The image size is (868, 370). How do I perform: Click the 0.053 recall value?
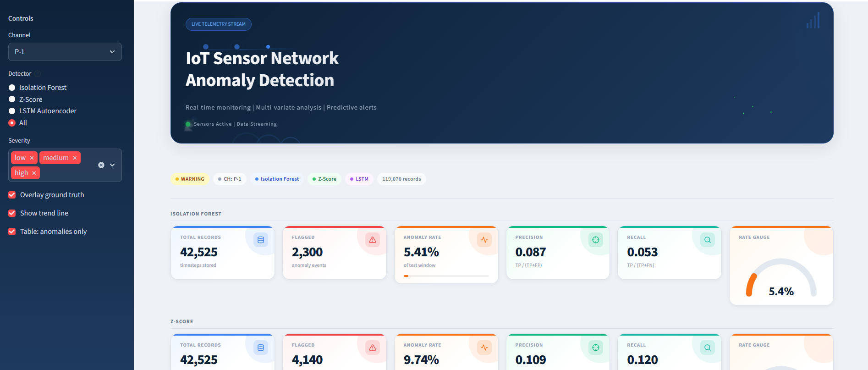coord(643,252)
